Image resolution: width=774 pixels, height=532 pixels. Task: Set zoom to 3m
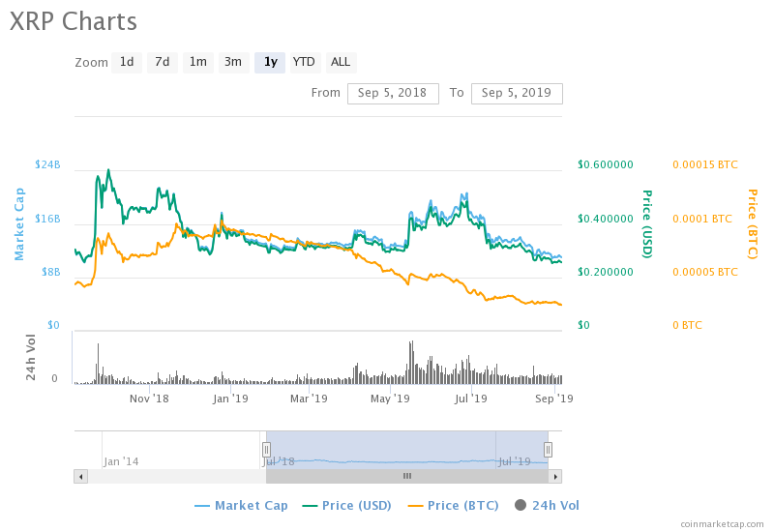[x=233, y=63]
